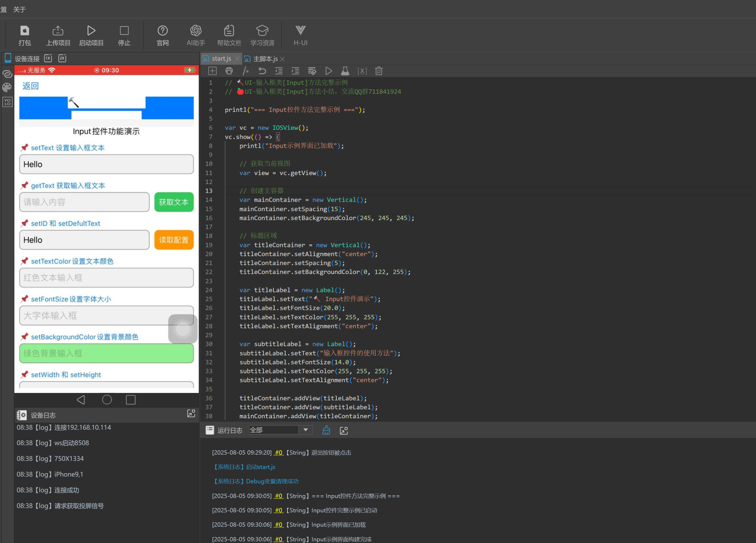Start the project with 启动项目
Image resolution: width=756 pixels, height=543 pixels.
click(x=91, y=31)
